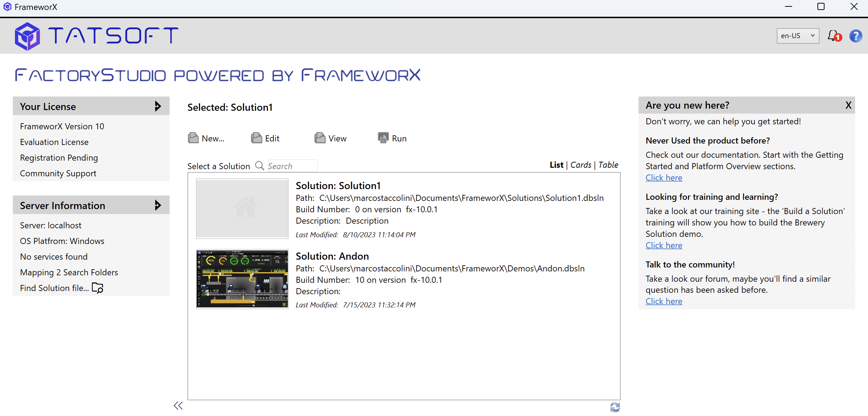
Task: Click Server: localhost entry
Action: [x=51, y=225]
